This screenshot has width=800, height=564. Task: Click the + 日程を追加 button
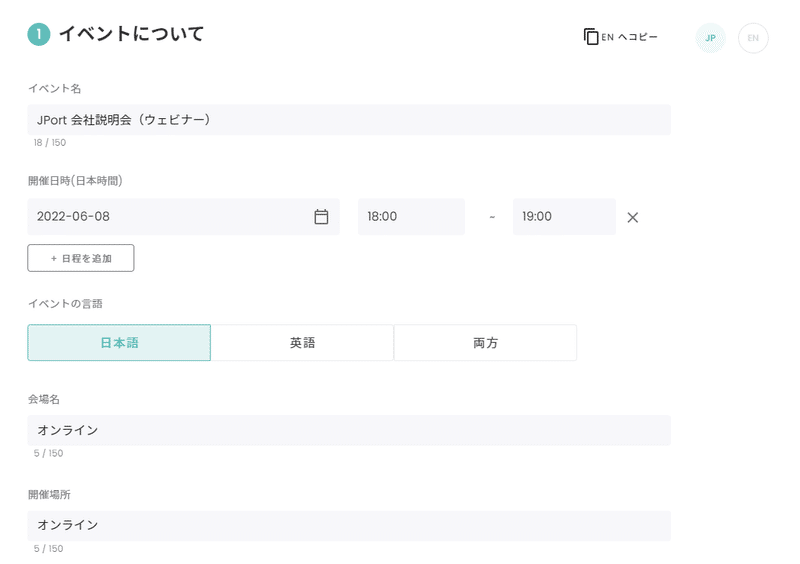(81, 258)
